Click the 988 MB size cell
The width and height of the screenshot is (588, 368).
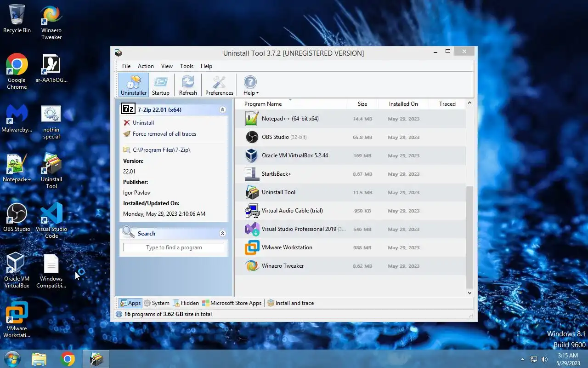pos(362,247)
